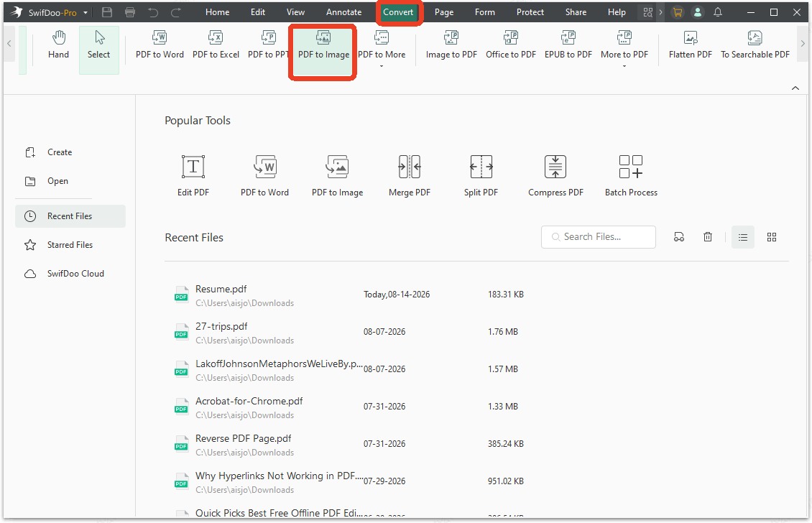View notifications bell
This screenshot has width=812, height=523.
[718, 12]
